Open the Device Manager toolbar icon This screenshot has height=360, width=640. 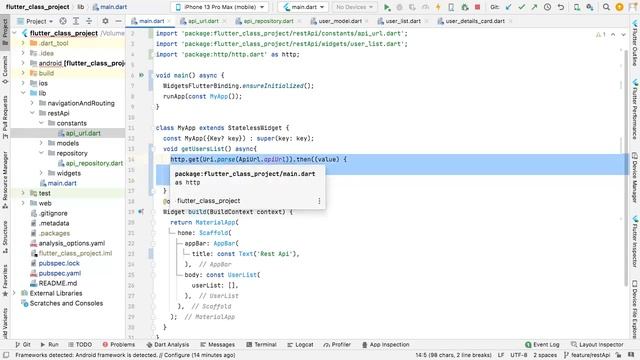coord(577,7)
